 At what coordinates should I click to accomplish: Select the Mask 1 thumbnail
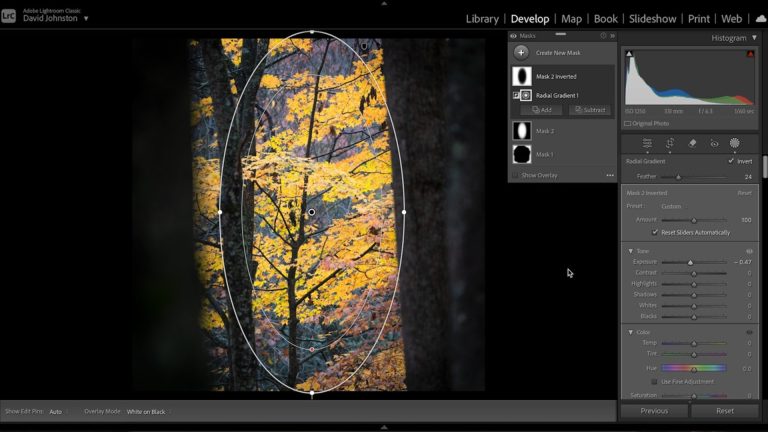click(x=521, y=154)
